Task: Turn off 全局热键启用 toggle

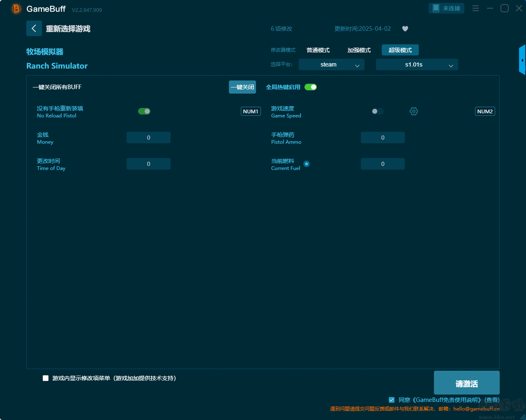Action: [x=311, y=87]
